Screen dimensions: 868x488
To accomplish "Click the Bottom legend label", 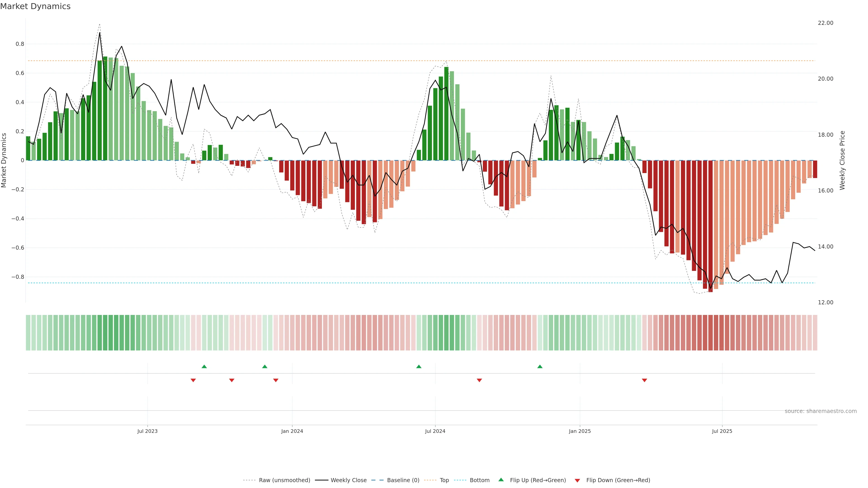I will pos(479,480).
